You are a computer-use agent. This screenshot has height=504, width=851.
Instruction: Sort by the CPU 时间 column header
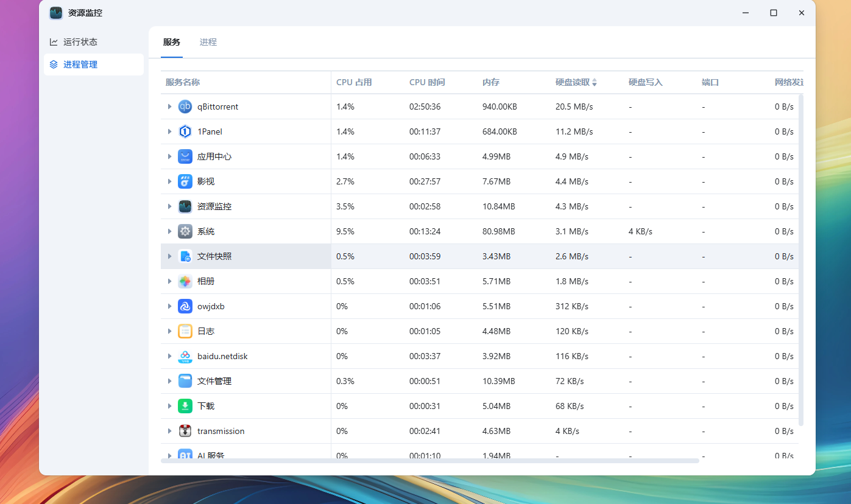[x=427, y=82]
